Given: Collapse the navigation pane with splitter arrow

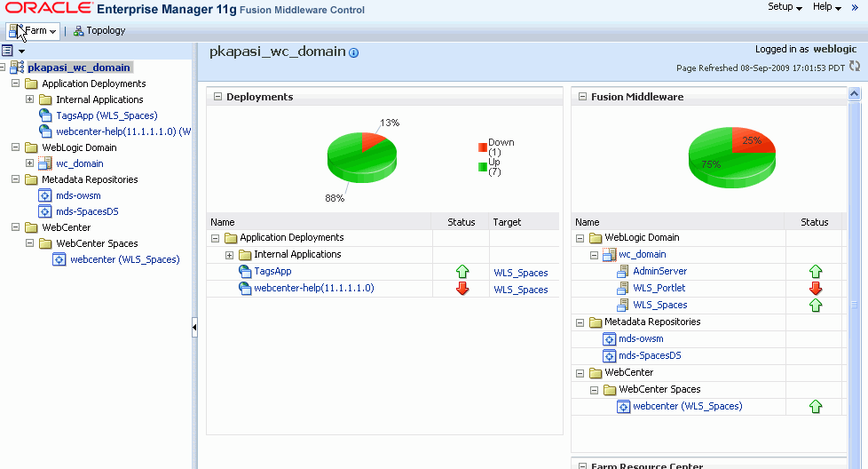Looking at the screenshot, I should [x=194, y=327].
